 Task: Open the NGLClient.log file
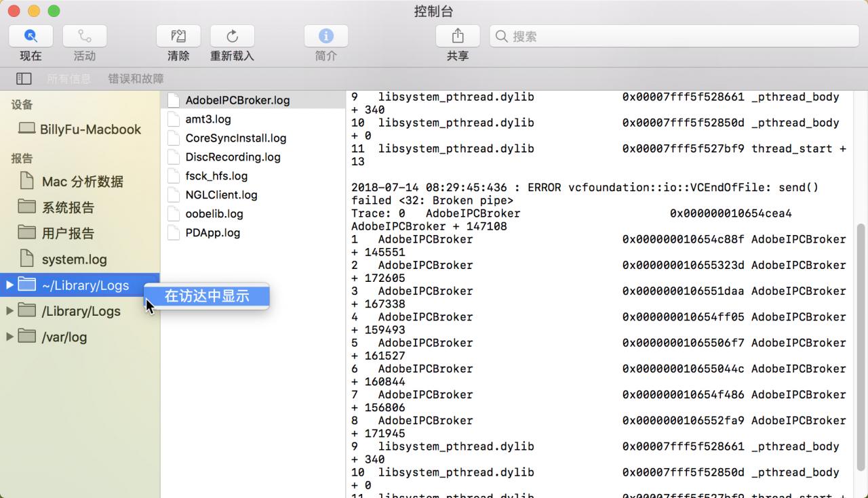click(x=222, y=195)
